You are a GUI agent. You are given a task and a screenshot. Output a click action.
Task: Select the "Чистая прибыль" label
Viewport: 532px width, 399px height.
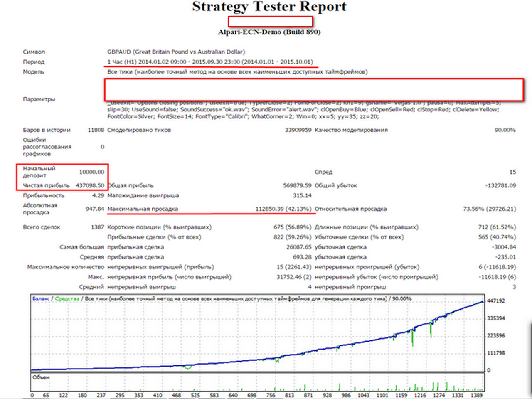(46, 185)
